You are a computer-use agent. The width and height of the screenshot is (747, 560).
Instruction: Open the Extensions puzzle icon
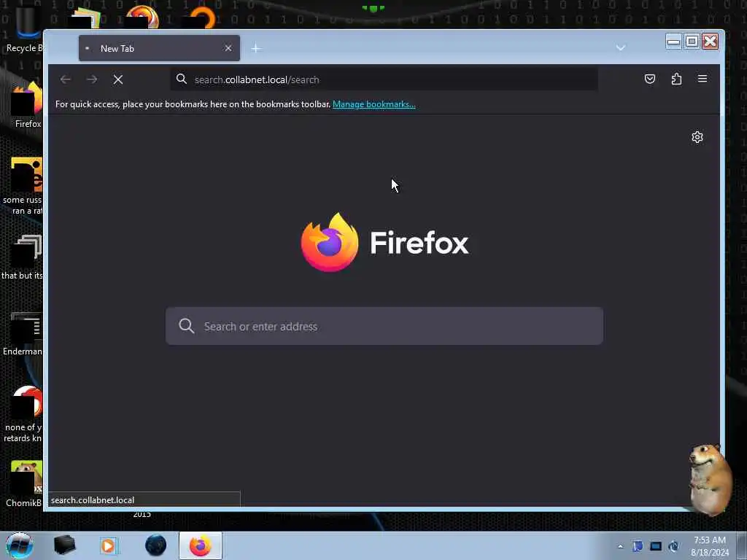pos(676,79)
